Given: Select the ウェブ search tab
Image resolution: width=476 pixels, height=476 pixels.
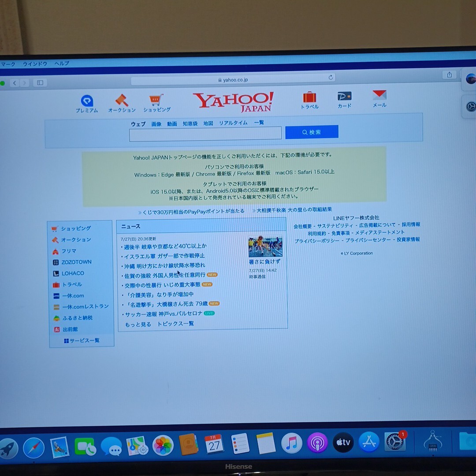Looking at the screenshot, I should click(x=138, y=124).
